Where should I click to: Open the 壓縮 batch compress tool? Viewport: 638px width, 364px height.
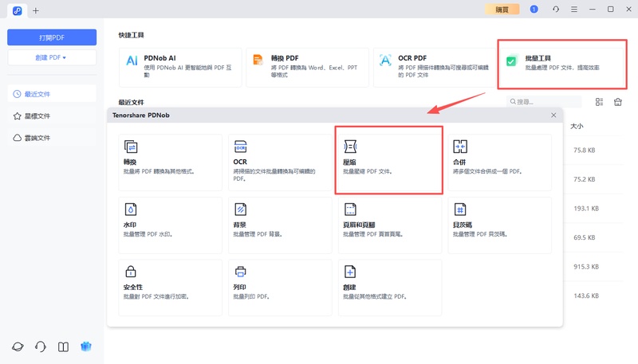[388, 159]
